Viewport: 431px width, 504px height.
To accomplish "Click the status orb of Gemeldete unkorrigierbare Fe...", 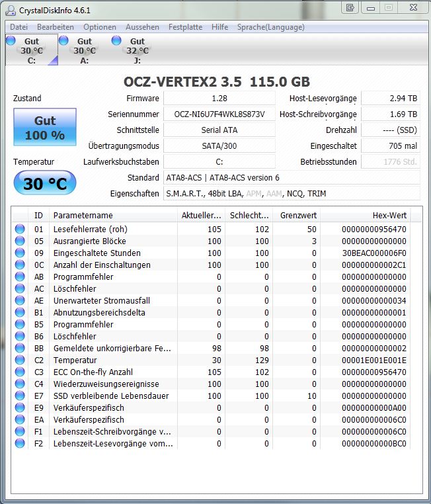I will tap(20, 348).
